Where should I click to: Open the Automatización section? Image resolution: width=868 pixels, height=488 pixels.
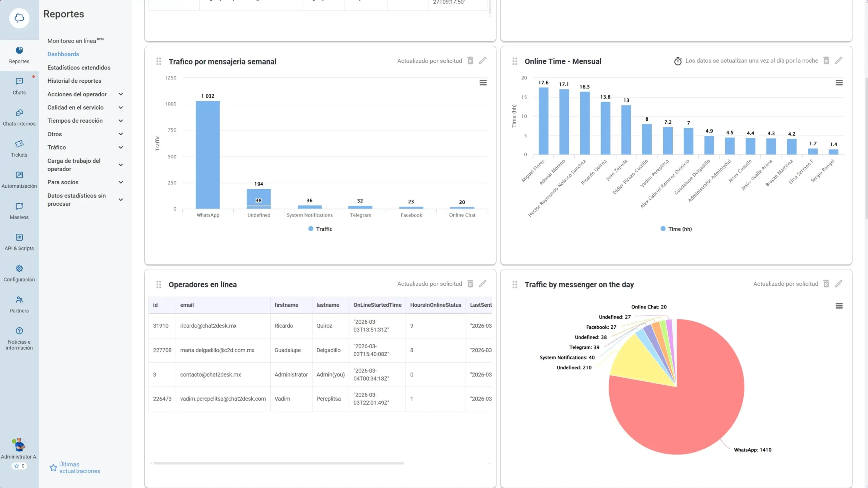pyautogui.click(x=19, y=179)
